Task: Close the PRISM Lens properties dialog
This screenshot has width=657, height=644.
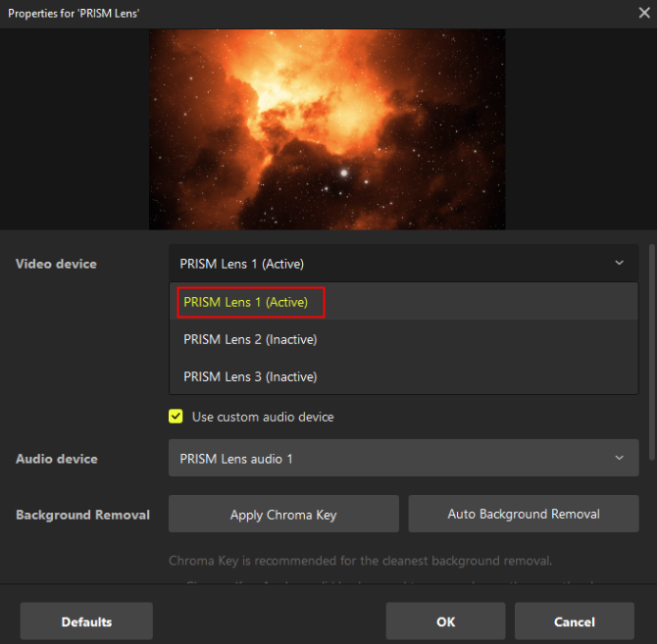Action: 643,13
